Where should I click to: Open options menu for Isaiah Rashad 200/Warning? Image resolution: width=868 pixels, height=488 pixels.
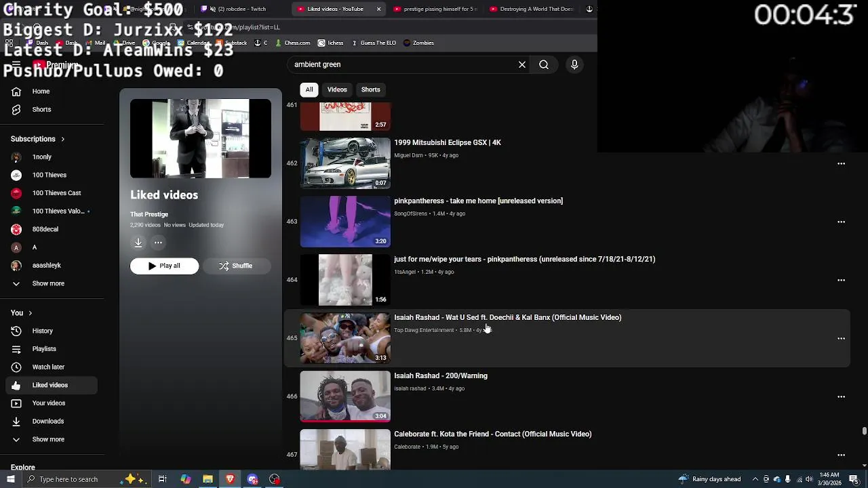tap(841, 396)
